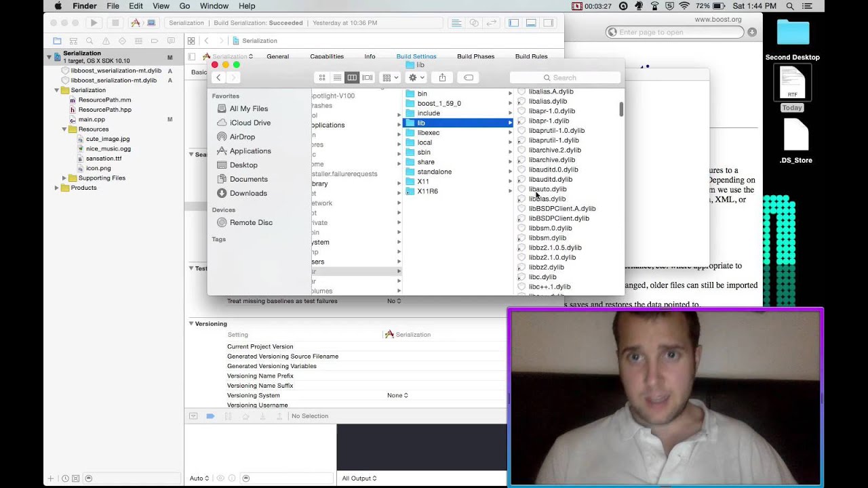This screenshot has height=488, width=868.
Task: Open the Second Desktop folder on desktop
Action: [793, 40]
